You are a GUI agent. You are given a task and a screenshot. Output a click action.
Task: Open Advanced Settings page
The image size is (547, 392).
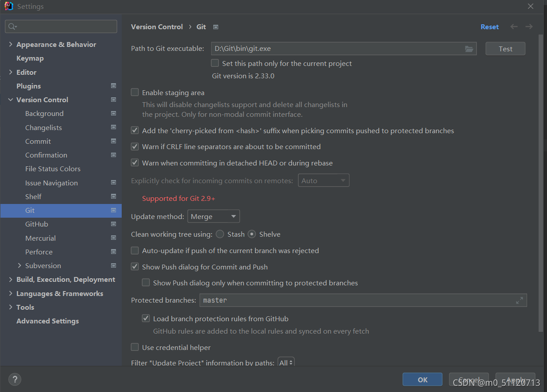(48, 321)
